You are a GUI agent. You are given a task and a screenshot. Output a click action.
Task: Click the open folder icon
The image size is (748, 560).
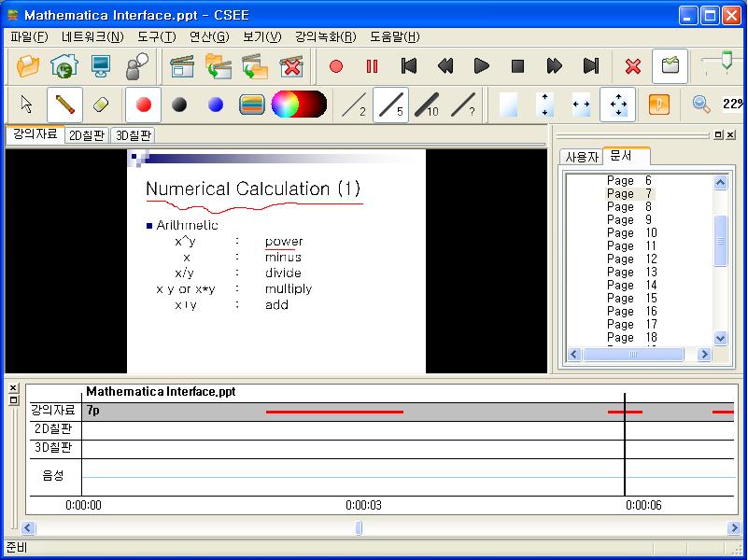pos(29,66)
